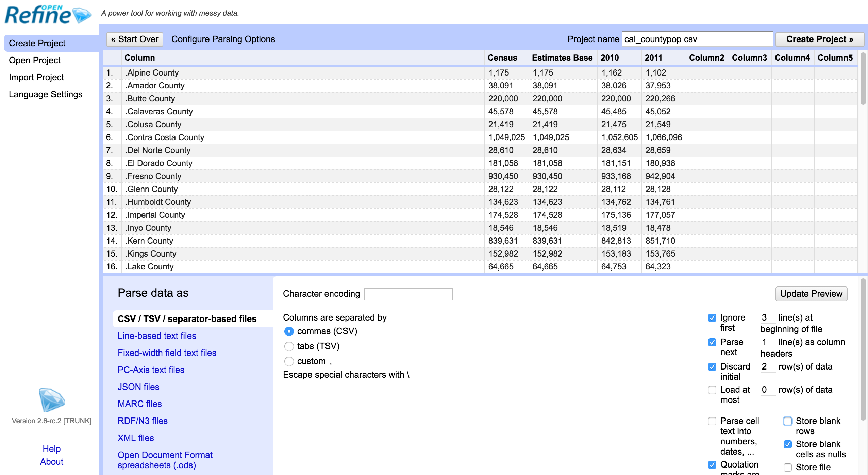
Task: Click the « Start Over button
Action: click(x=135, y=39)
